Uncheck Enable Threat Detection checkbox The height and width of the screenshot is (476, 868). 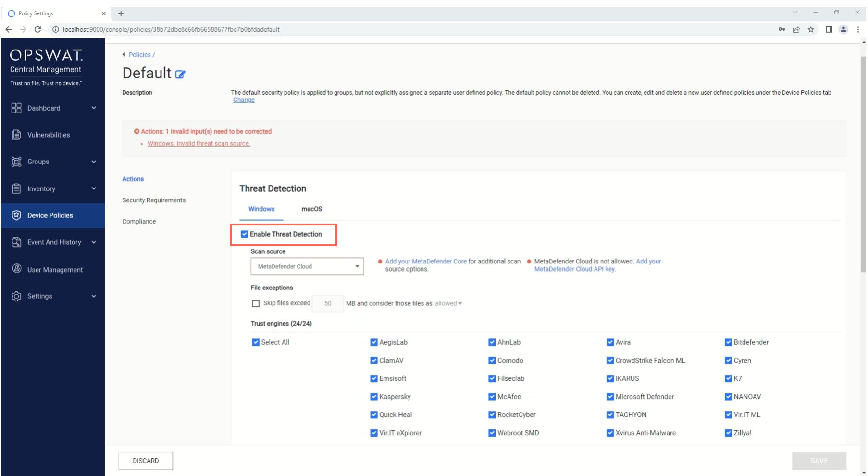[x=245, y=234]
